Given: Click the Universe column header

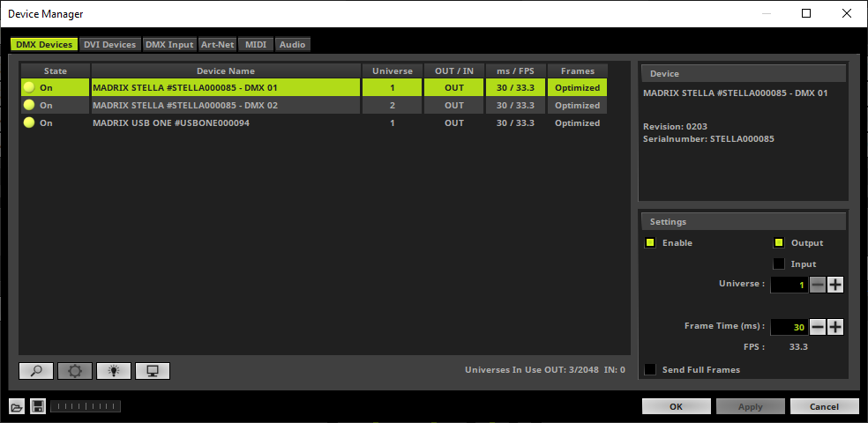Looking at the screenshot, I should [393, 70].
